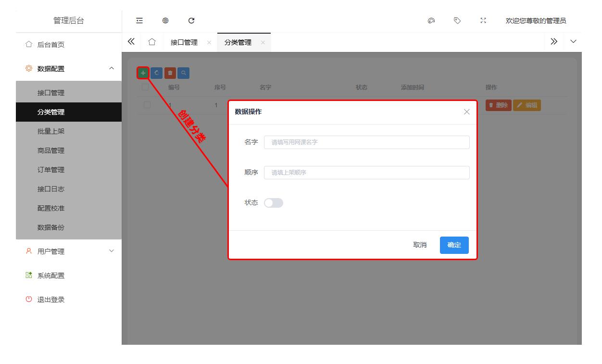Screen dimensions: 602x364
Task: Switch to the 分类管理 tab
Action: pos(238,42)
